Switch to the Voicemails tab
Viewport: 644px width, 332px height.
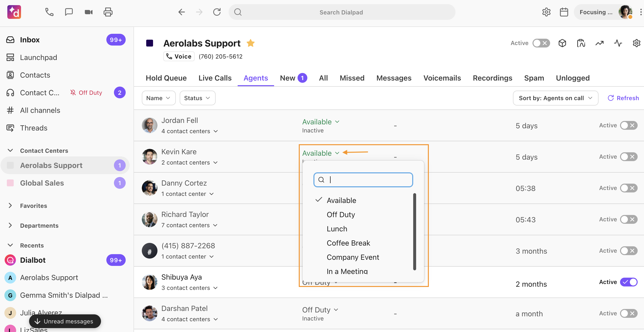point(442,78)
